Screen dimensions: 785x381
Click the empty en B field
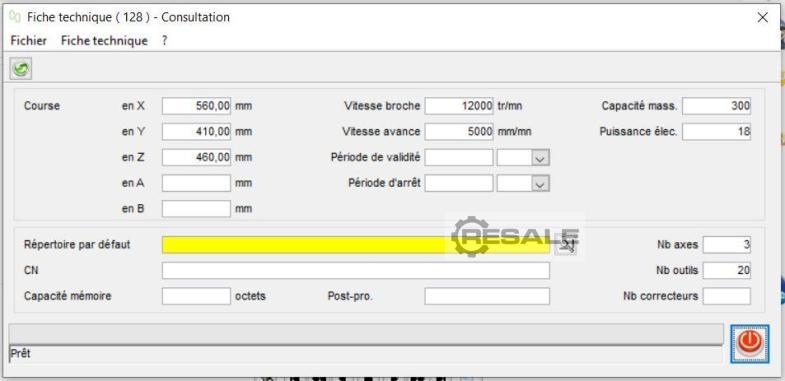196,209
